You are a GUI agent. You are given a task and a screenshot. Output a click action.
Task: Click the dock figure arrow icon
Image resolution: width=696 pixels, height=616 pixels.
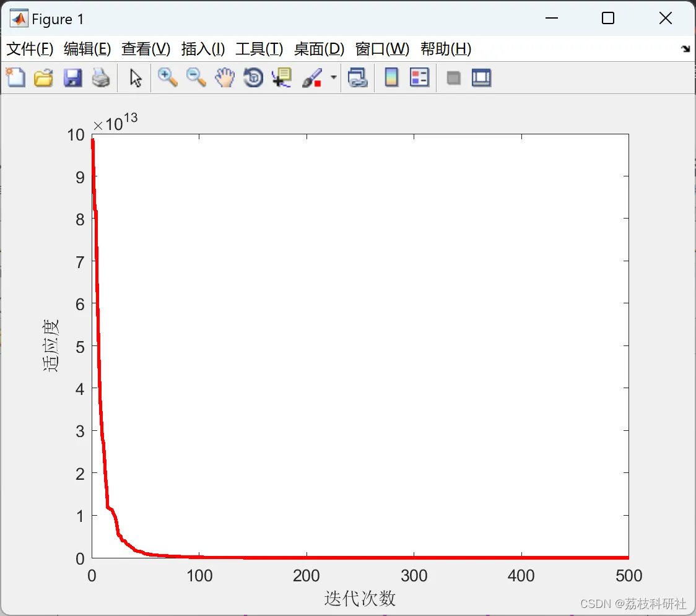click(x=686, y=49)
